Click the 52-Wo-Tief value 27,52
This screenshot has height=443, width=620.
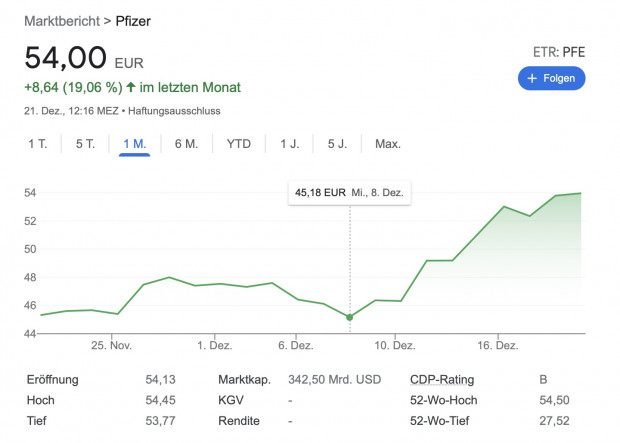point(554,421)
